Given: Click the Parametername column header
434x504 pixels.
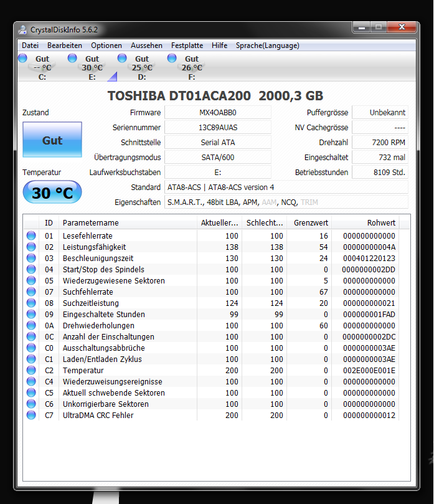Looking at the screenshot, I should click(128, 223).
